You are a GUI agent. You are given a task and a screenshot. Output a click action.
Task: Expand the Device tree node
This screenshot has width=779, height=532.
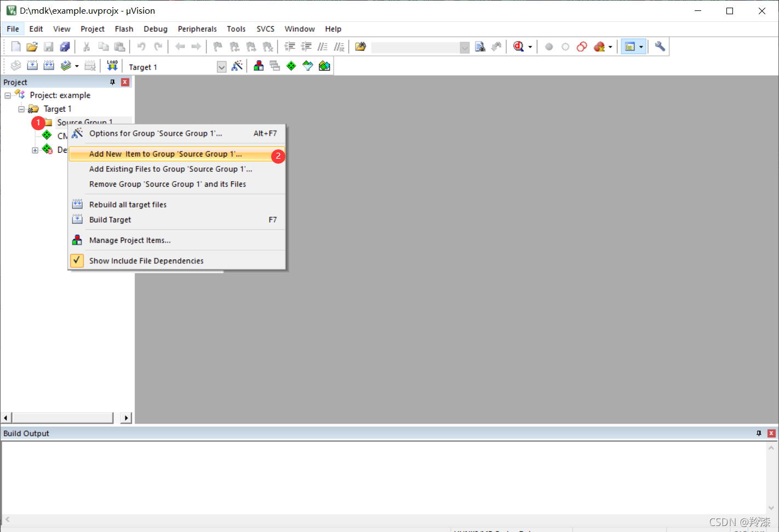[x=35, y=150]
